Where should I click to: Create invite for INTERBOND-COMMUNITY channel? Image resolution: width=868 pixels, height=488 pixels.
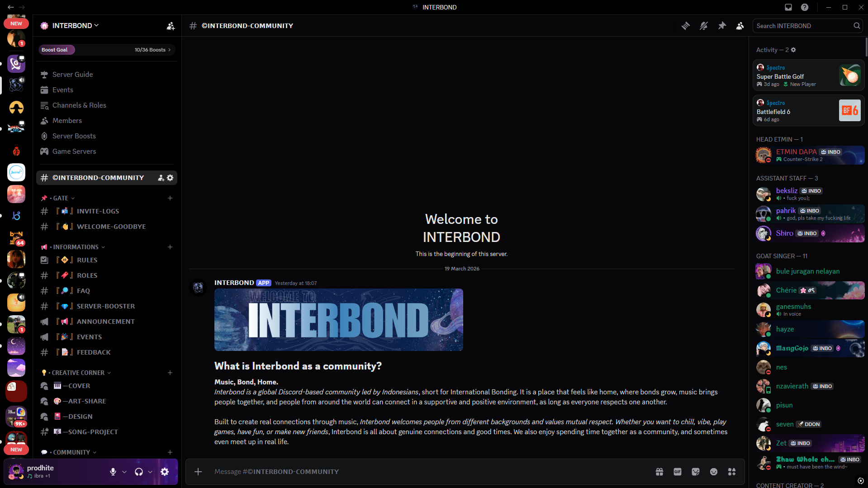[x=161, y=178]
